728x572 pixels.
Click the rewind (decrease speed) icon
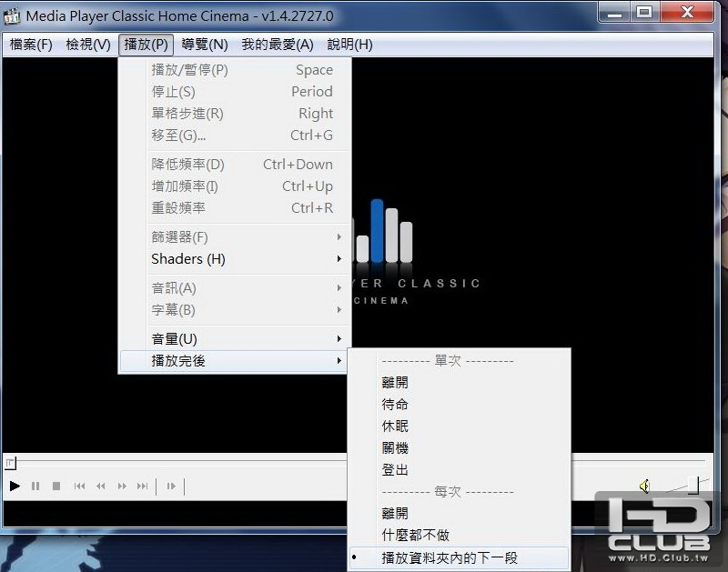[x=100, y=487]
